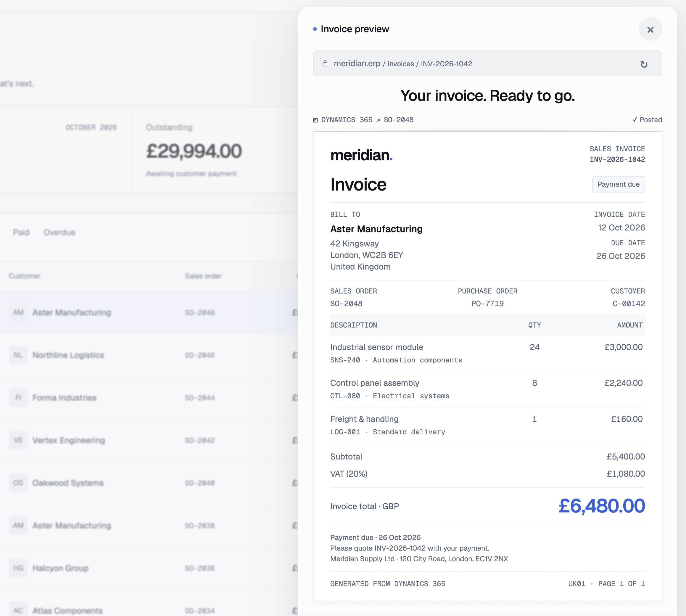
Task: Click sales order value SO-2048
Action: 346,304
